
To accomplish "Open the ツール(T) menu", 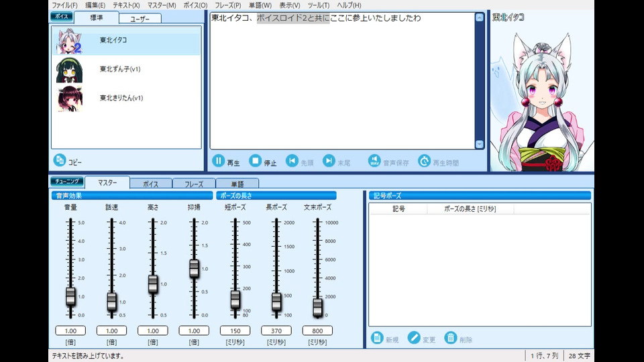I will [319, 5].
